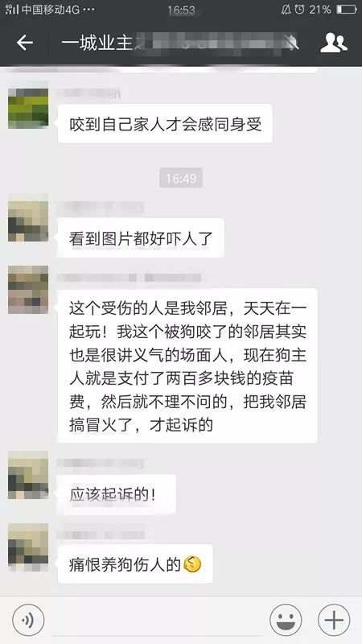Tap the chat title 一城业主

tap(97, 43)
